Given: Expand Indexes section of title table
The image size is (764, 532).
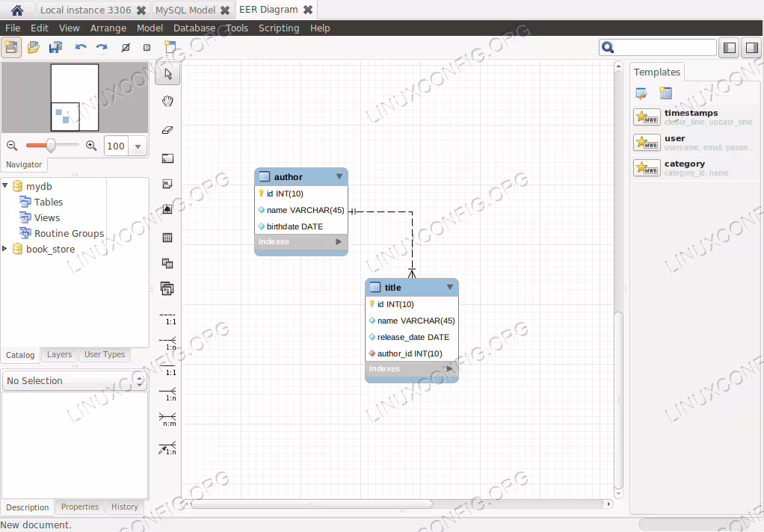Looking at the screenshot, I should point(449,369).
